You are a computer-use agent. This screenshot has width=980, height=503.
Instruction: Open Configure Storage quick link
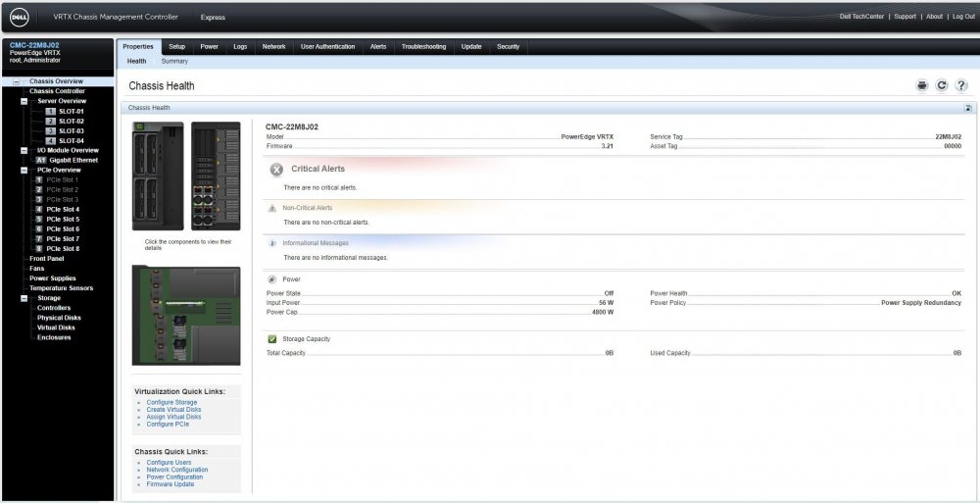point(171,403)
